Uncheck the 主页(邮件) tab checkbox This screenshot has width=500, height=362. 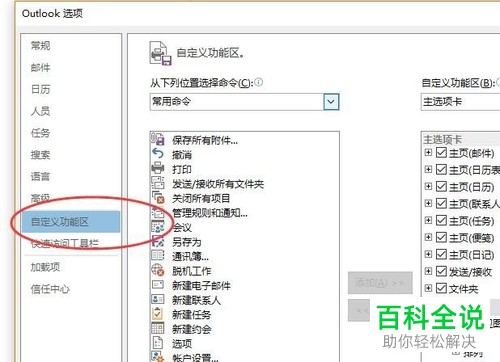coord(441,153)
